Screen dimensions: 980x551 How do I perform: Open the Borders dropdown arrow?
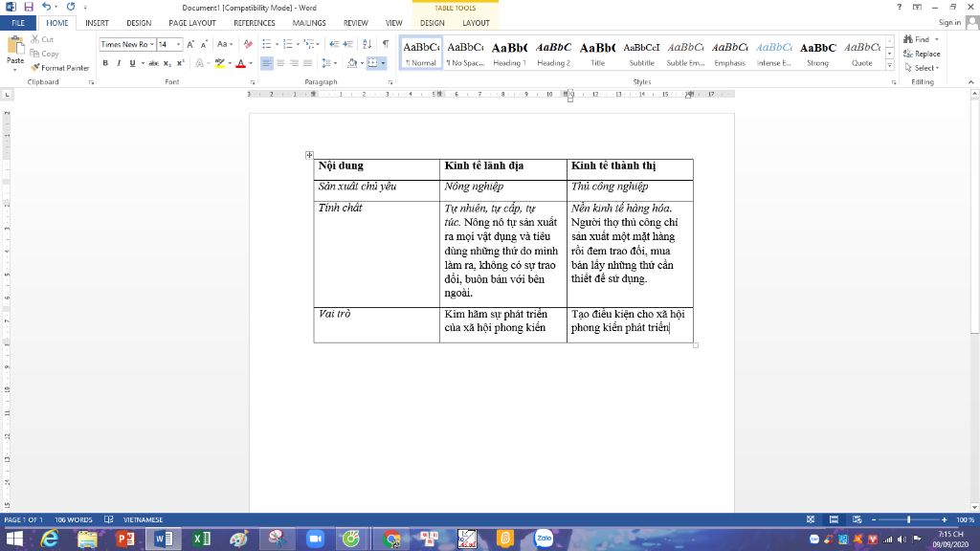point(383,63)
